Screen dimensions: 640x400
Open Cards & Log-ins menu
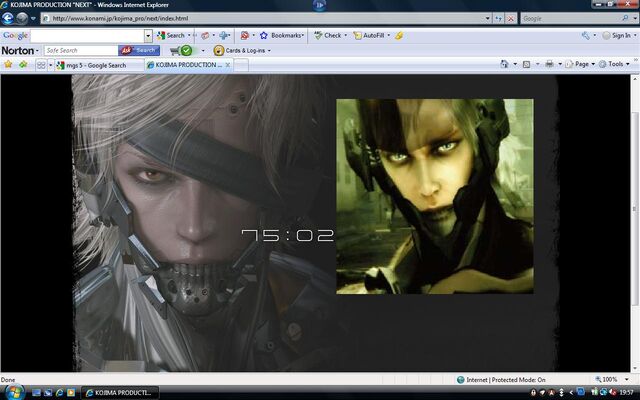(x=242, y=51)
